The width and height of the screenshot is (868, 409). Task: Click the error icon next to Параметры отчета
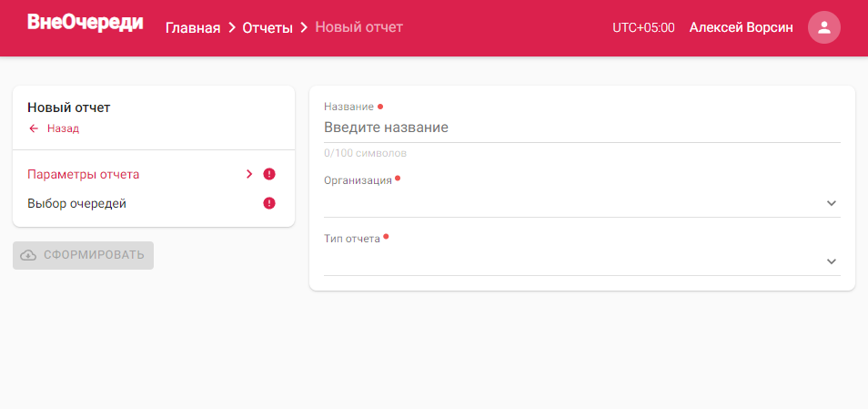(269, 174)
